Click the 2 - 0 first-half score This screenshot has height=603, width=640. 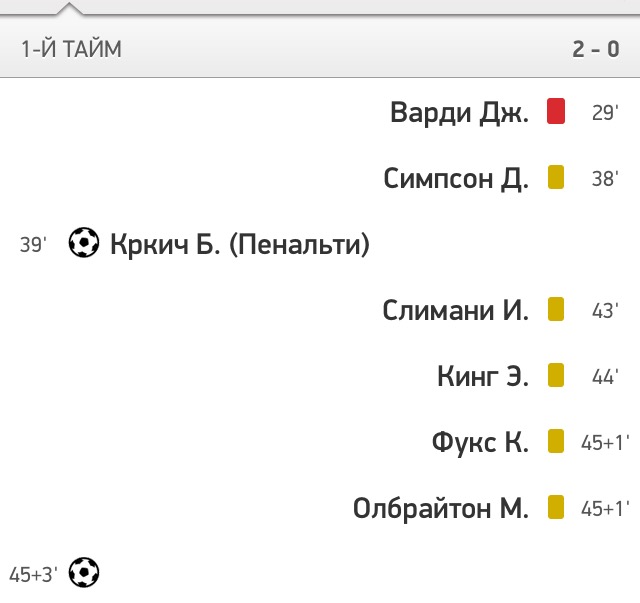(596, 49)
